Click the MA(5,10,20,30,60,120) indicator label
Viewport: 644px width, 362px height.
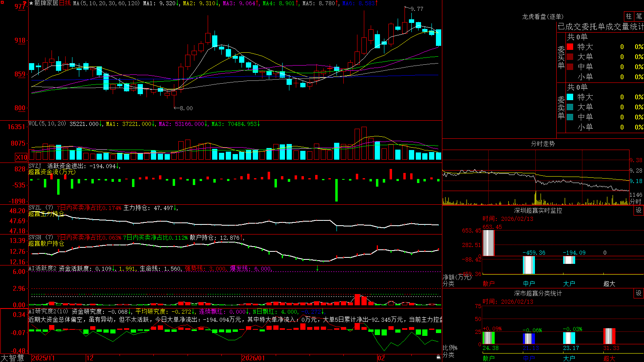[106, 3]
